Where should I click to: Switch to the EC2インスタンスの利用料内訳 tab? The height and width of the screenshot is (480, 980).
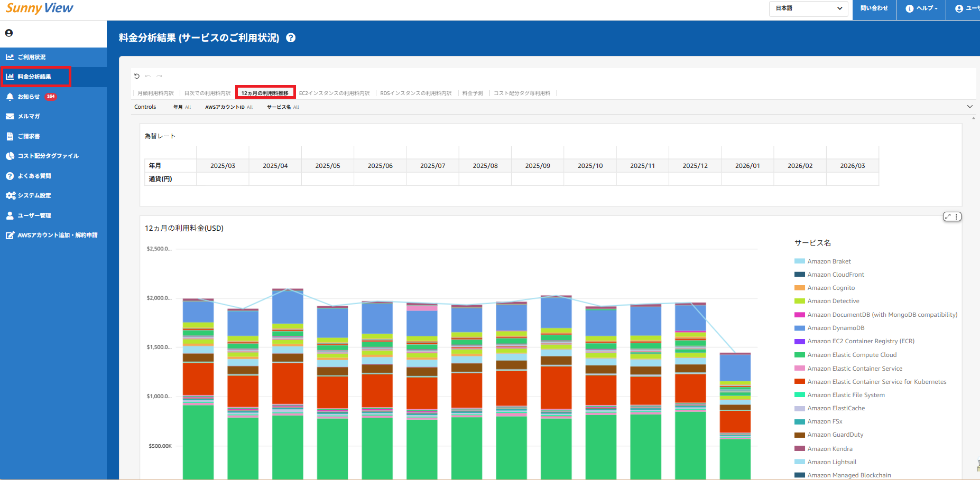pos(334,93)
